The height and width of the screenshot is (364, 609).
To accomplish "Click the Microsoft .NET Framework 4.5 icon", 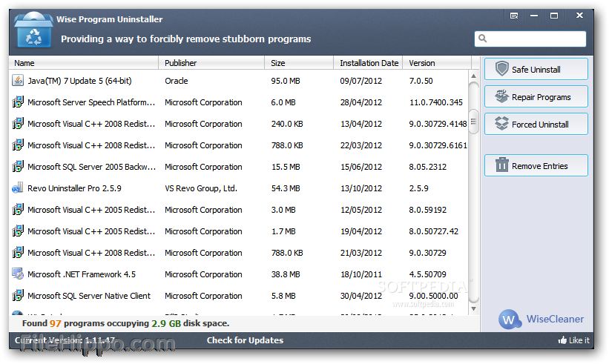I will pyautogui.click(x=18, y=274).
